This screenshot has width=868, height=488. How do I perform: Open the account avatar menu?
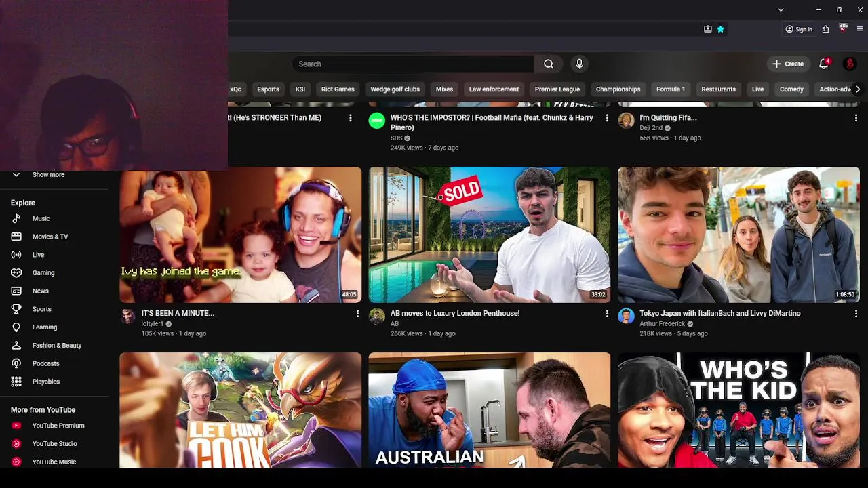850,64
